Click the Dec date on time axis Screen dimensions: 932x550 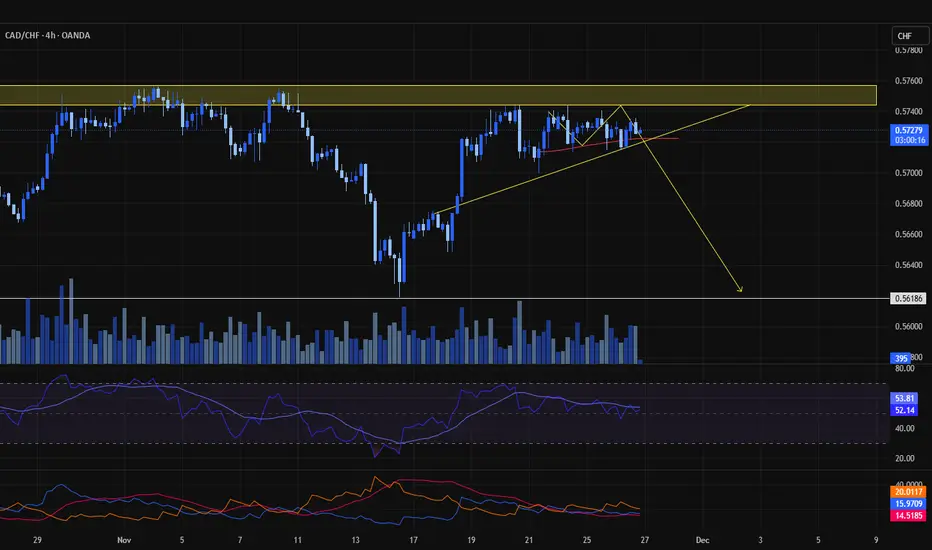[x=702, y=540]
